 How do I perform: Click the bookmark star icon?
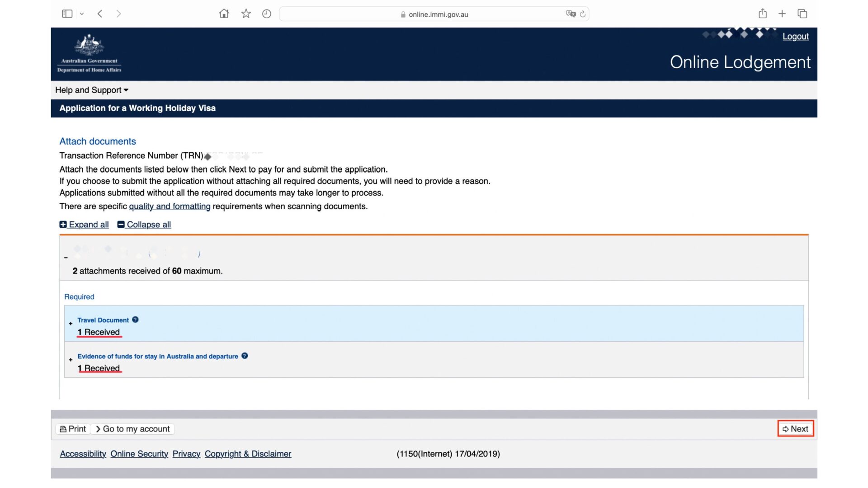point(246,14)
